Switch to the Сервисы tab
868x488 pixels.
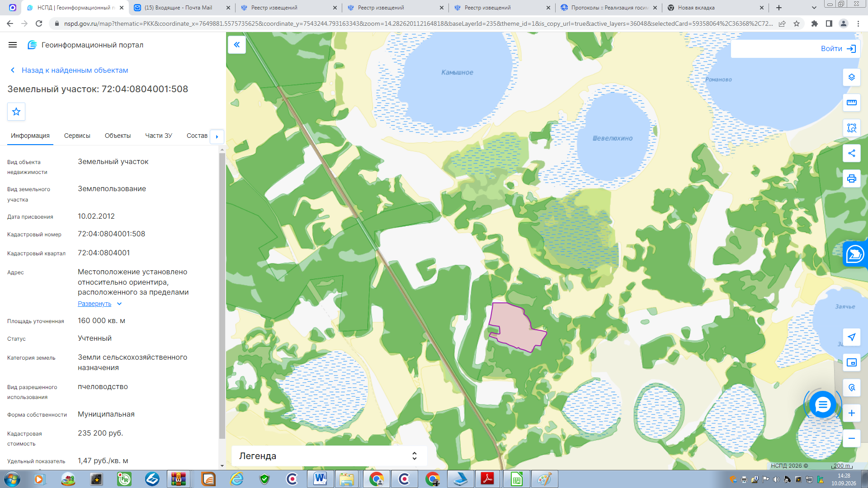tap(77, 136)
